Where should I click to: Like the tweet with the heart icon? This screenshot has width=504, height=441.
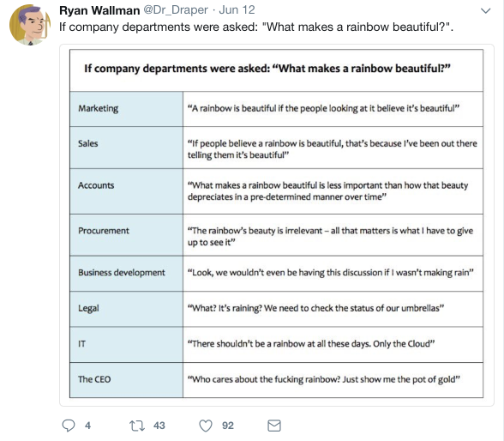pos(206,426)
